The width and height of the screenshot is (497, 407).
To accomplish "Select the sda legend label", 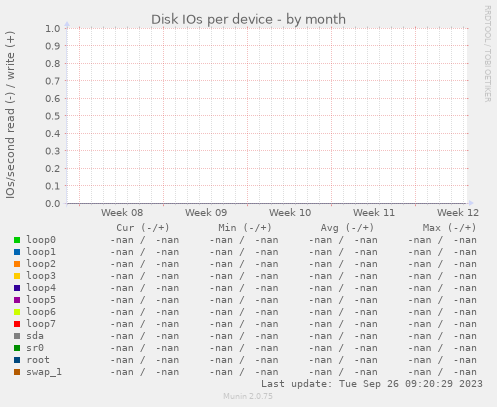I will (35, 336).
